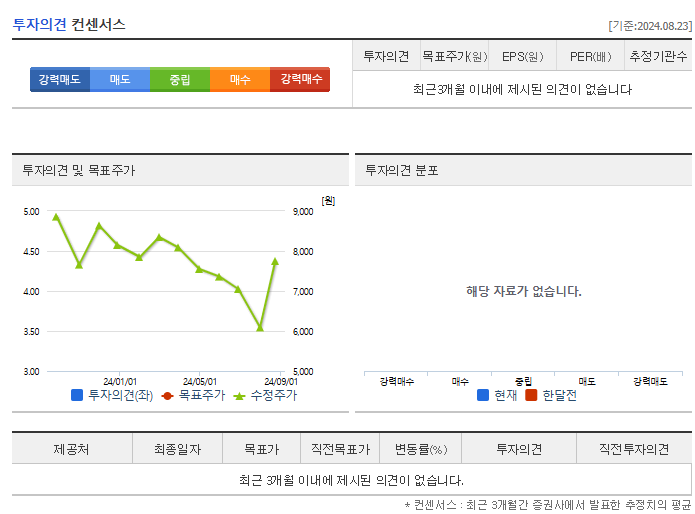Click the 24/05/01 x-axis label
695x514 pixels.
[x=200, y=381]
